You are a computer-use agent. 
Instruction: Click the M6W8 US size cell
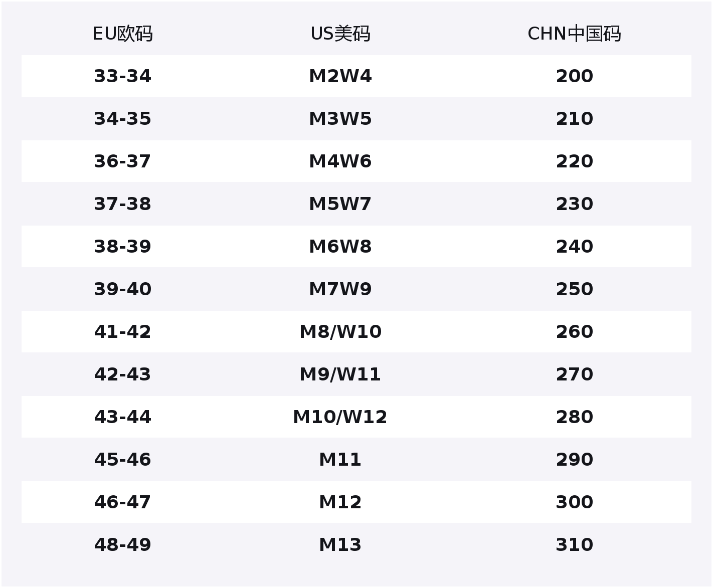[x=340, y=247]
